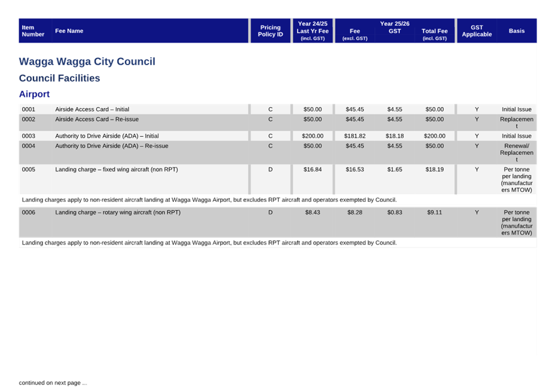The width and height of the screenshot is (555, 392).
Task: Click 'Initial Issue' basis for item 0001
Action: tap(517, 109)
